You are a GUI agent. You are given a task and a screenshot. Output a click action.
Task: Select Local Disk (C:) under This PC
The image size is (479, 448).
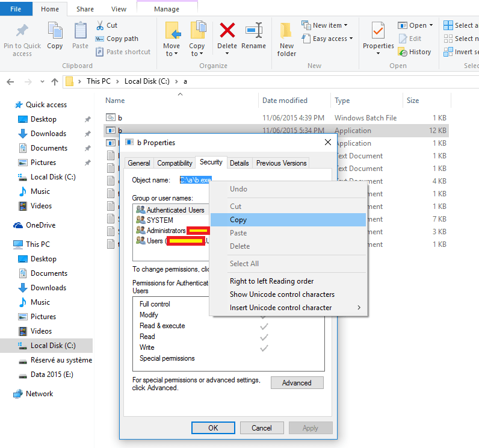tap(47, 346)
